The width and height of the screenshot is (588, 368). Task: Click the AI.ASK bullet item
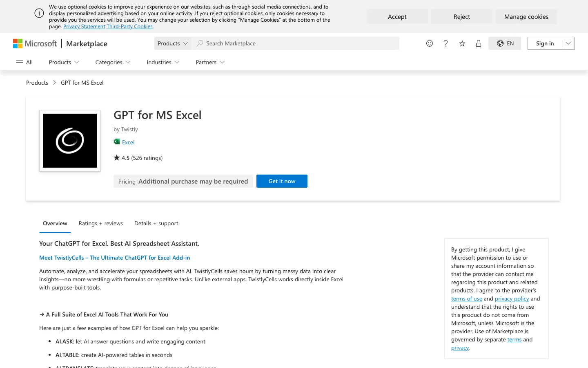(130, 341)
